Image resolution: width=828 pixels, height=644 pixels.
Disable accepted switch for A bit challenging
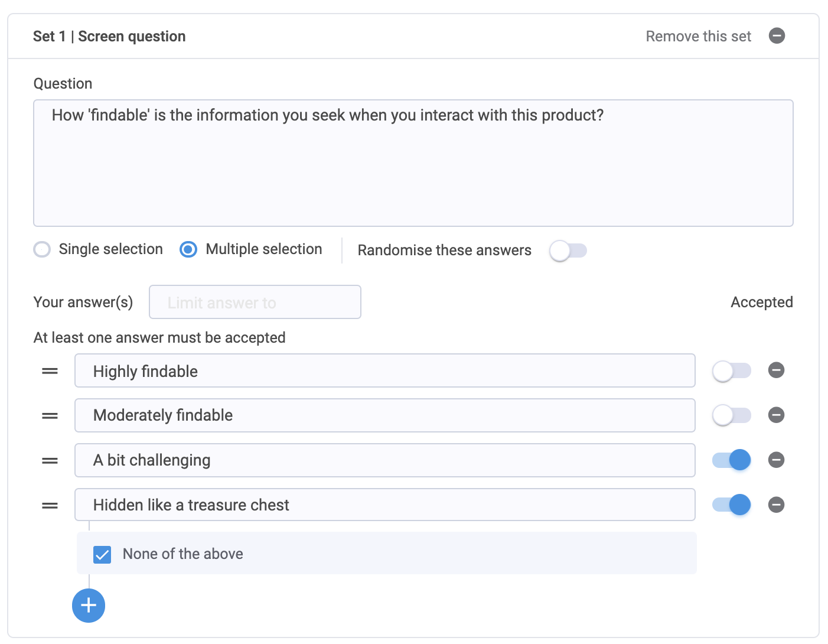[x=732, y=460]
